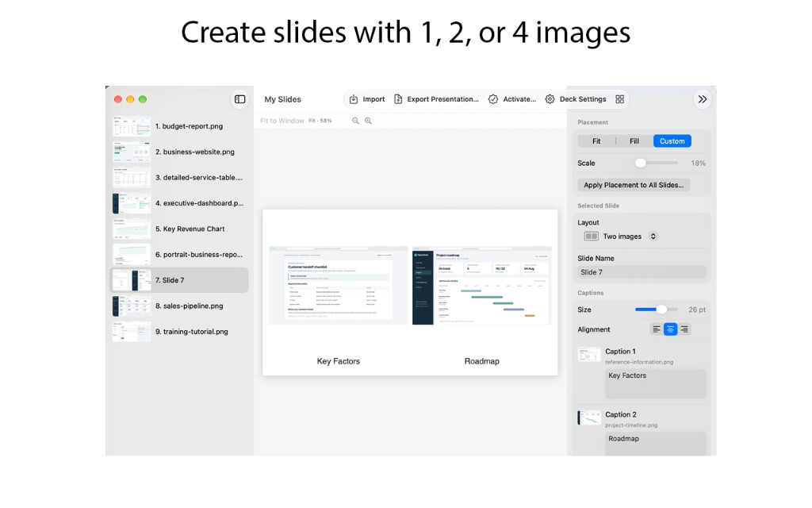Select Fit to Window option
The width and height of the screenshot is (812, 508).
pos(282,121)
